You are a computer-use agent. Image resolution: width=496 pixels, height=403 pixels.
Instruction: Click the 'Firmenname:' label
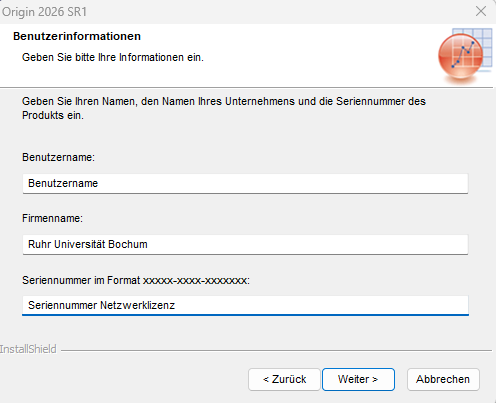[52, 218]
